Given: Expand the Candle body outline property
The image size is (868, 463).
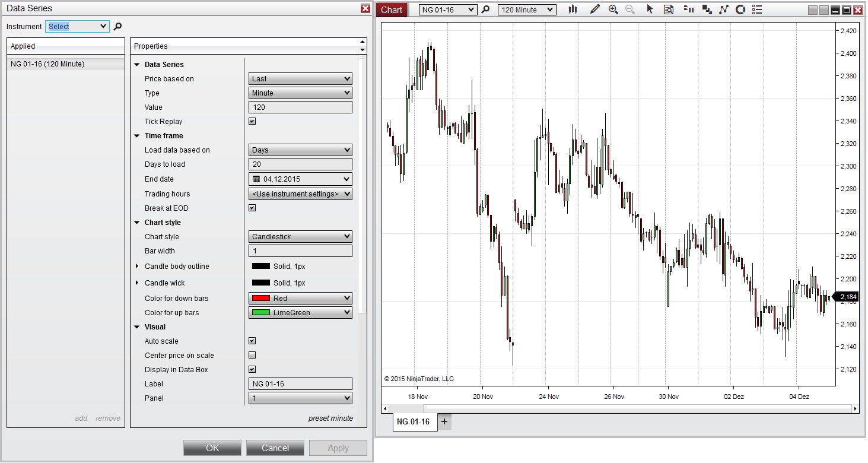Looking at the screenshot, I should coord(137,267).
